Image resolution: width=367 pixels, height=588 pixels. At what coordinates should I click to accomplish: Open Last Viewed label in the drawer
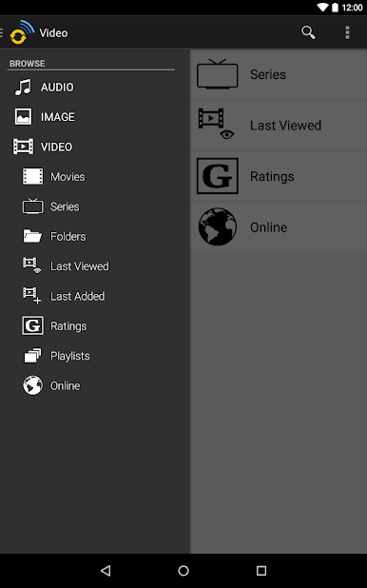(x=80, y=266)
